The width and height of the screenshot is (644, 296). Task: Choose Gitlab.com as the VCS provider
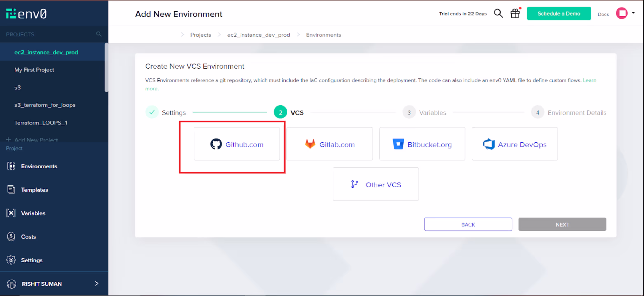(329, 144)
